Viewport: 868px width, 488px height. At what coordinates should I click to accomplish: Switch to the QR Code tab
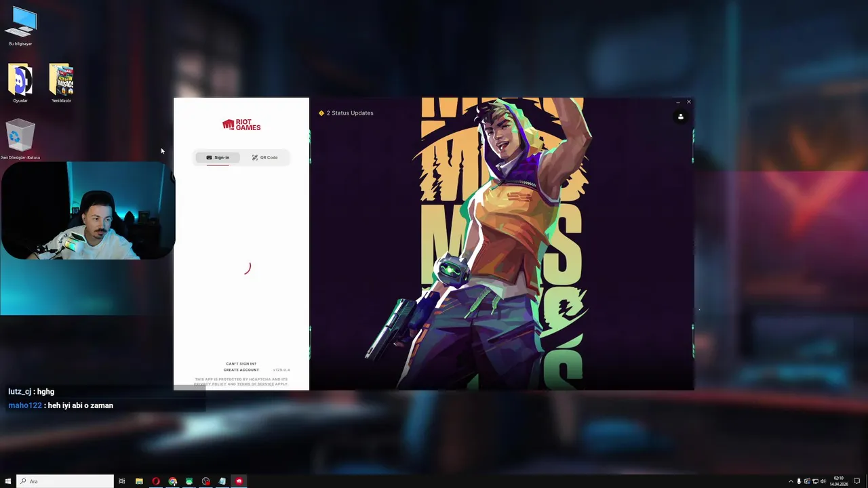(x=264, y=157)
